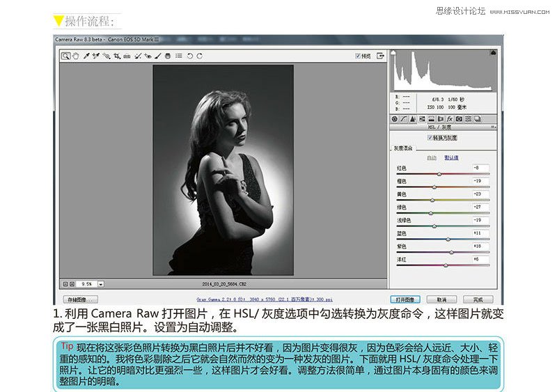Click the 黄色 yellow slider handle
The width and height of the screenshot is (557, 392).
coord(432,201)
